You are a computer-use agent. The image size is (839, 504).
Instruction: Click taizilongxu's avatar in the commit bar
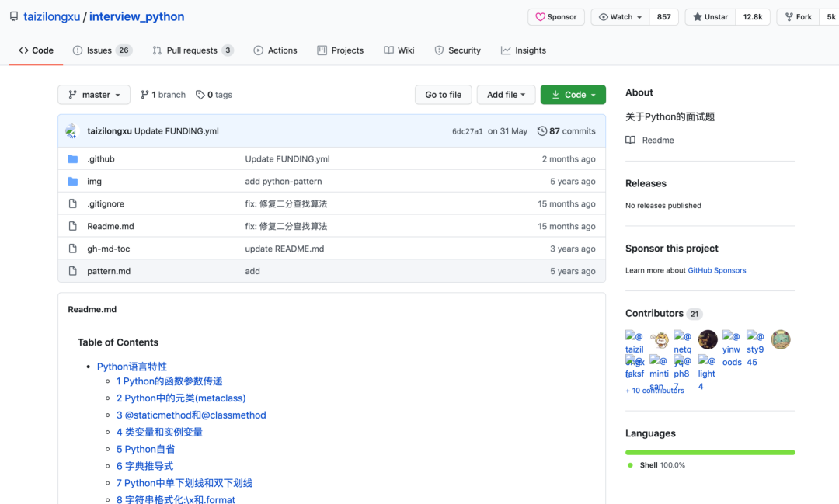coord(72,131)
